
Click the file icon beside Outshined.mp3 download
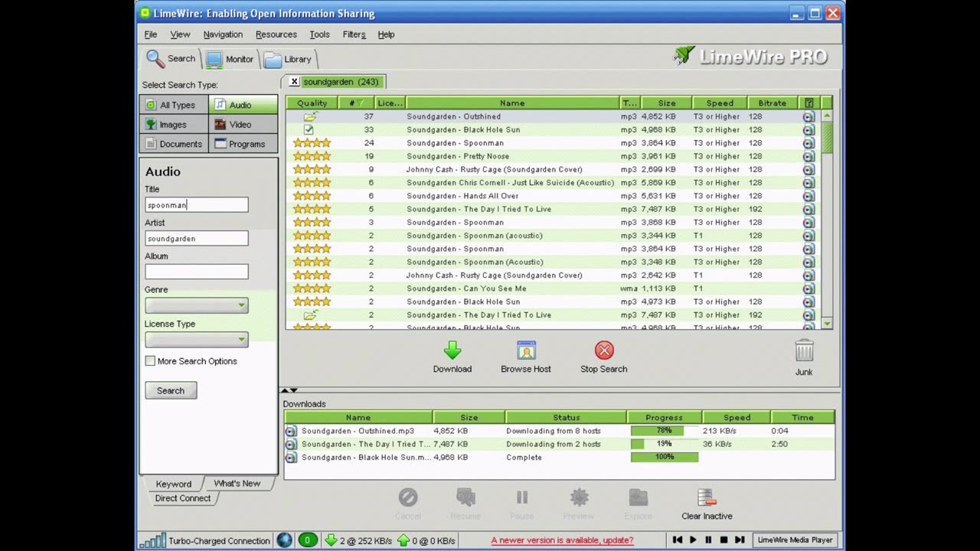pos(291,431)
